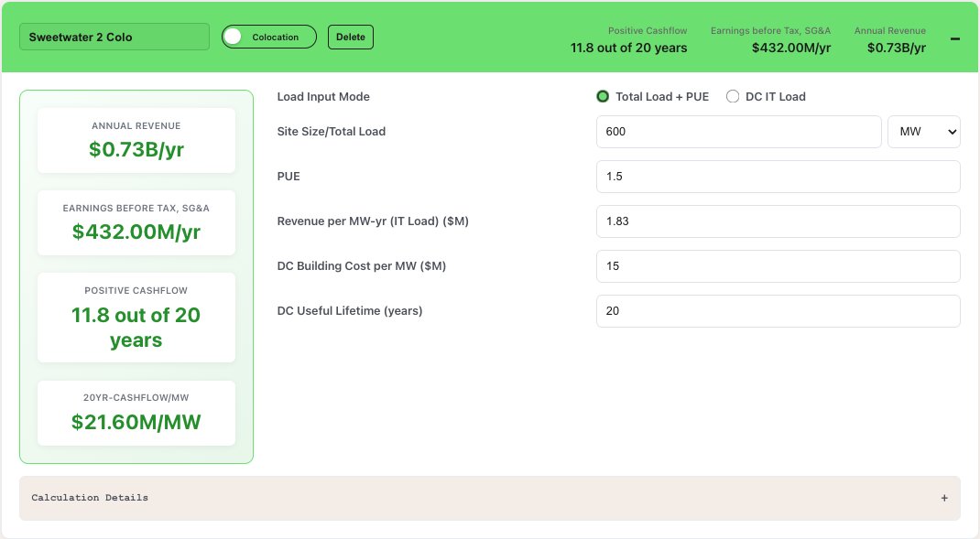Click the Annual Revenue $0.73B/yr card
The height and width of the screenshot is (539, 980).
coord(136,141)
